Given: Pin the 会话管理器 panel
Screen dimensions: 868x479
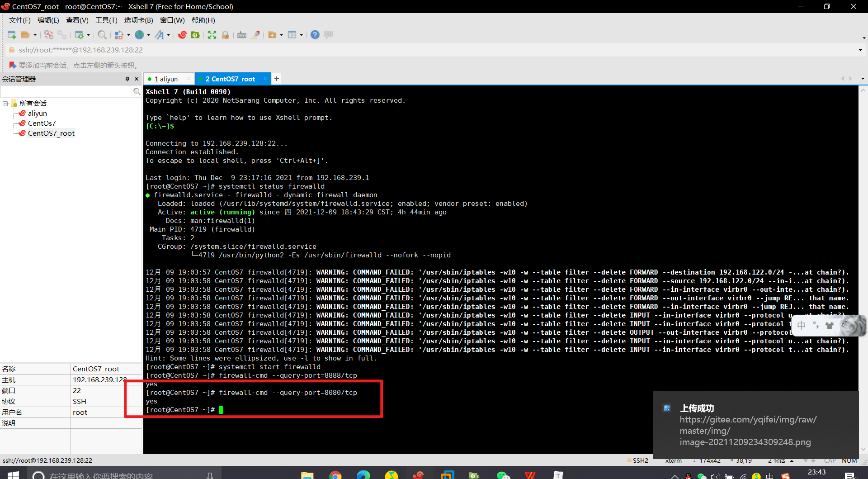Looking at the screenshot, I should [x=127, y=79].
